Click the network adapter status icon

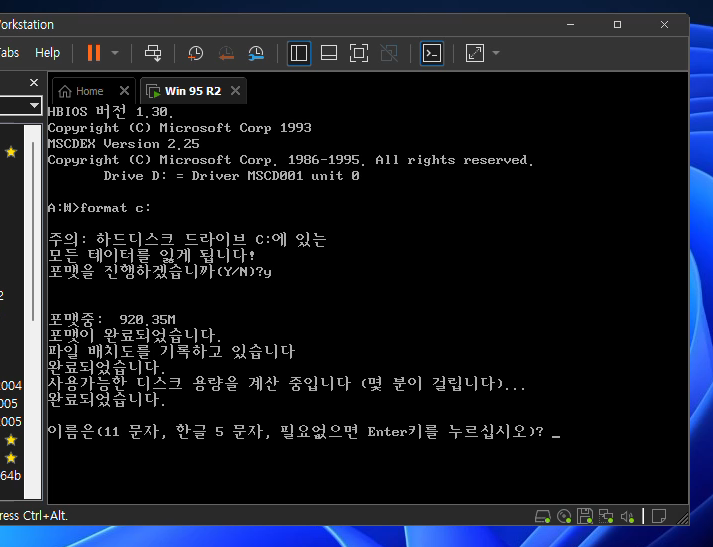click(606, 517)
